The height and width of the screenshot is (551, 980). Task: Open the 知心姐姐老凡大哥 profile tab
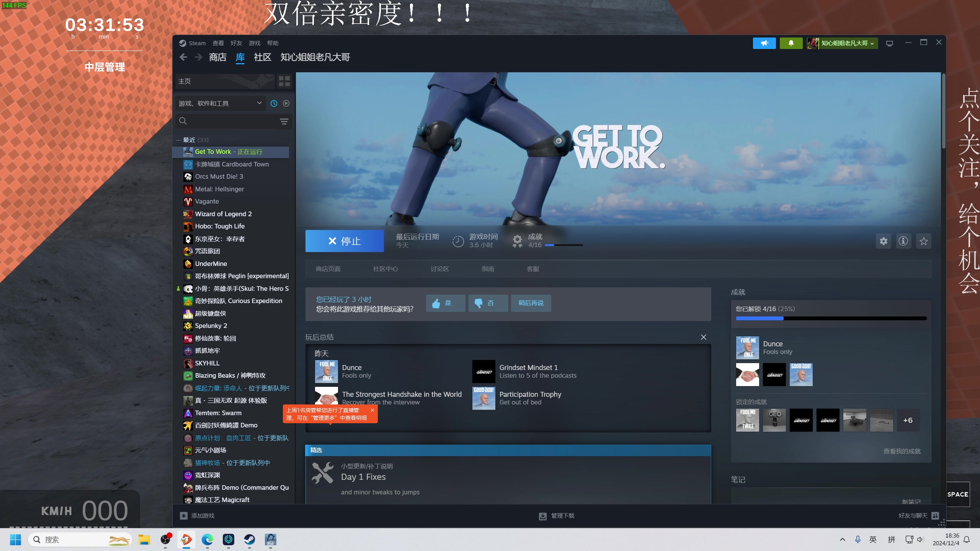315,57
